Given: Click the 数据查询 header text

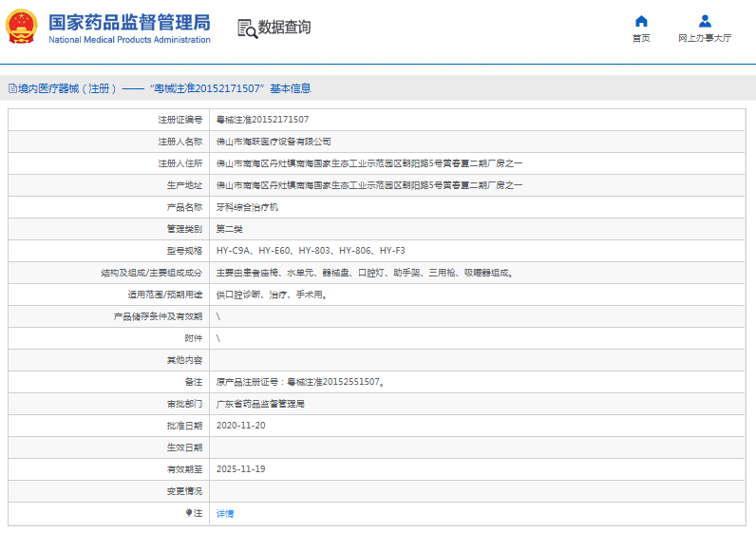Looking at the screenshot, I should tap(284, 28).
